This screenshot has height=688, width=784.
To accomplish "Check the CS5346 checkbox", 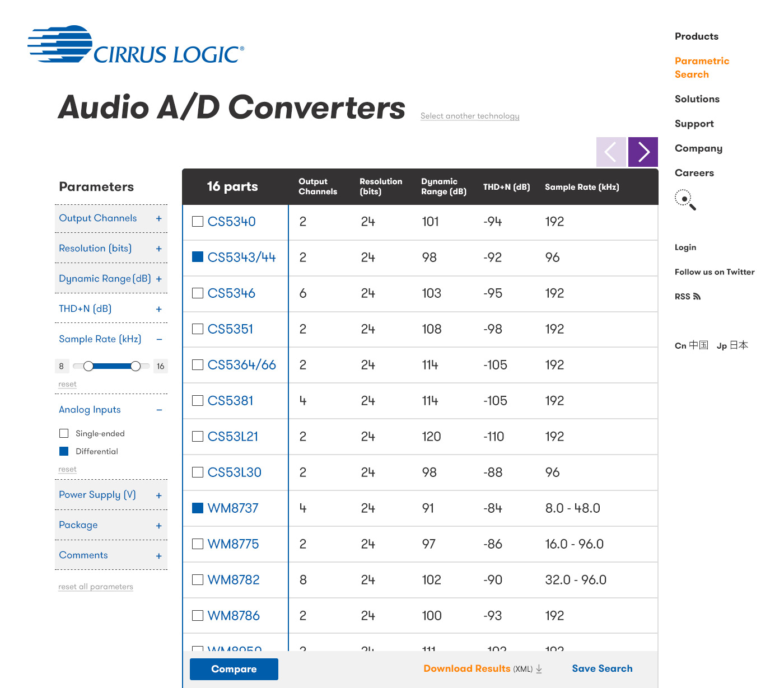I will point(198,293).
